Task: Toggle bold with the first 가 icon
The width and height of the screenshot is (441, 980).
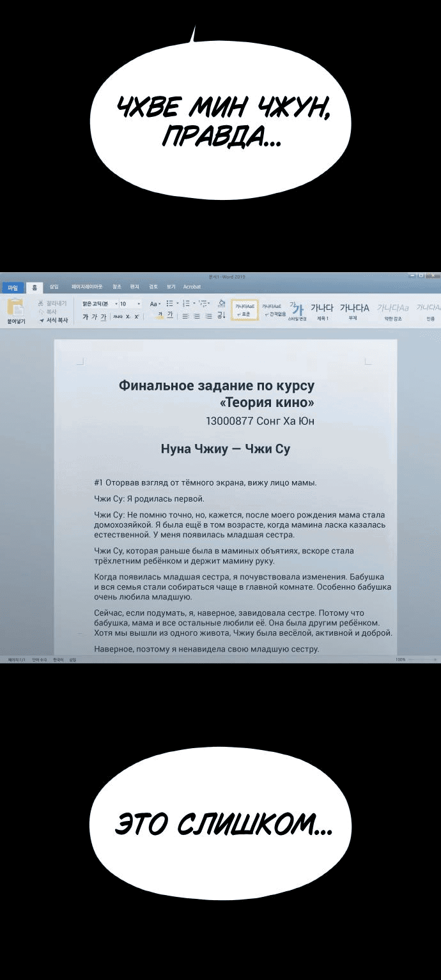Action: (86, 317)
